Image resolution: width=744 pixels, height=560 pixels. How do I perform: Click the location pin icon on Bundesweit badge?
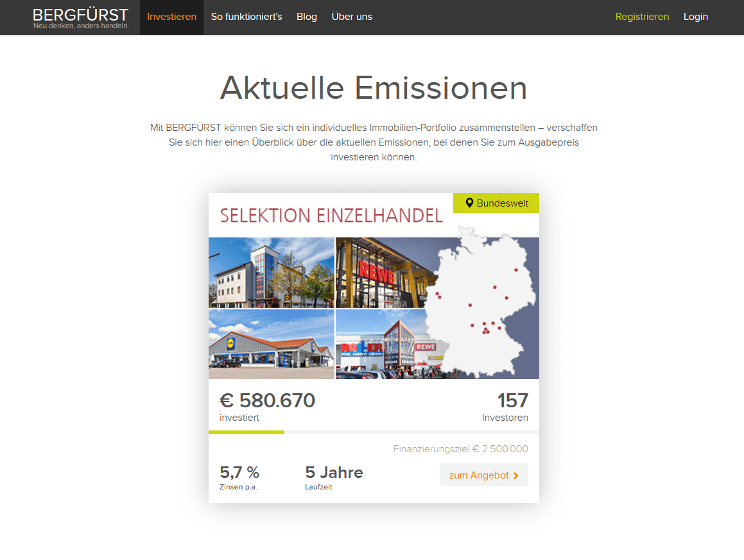coord(469,203)
